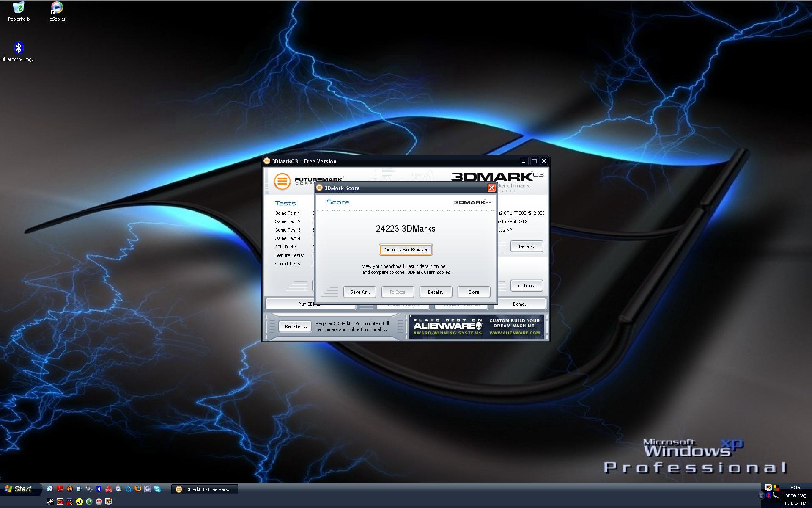Open the eSports desktop shortcut
This screenshot has width=812, height=508.
pos(57,11)
